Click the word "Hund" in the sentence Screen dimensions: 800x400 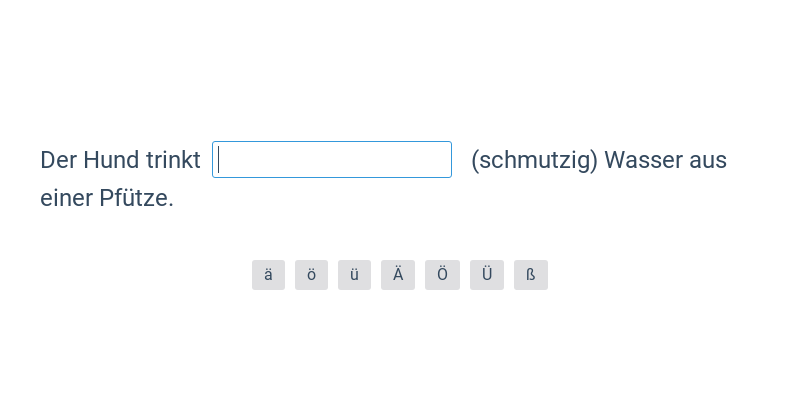coord(111,160)
